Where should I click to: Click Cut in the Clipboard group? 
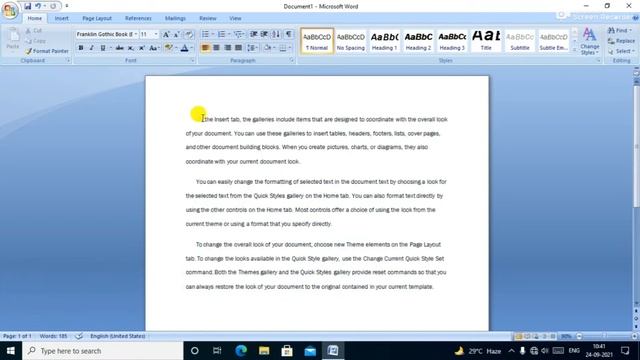[33, 31]
